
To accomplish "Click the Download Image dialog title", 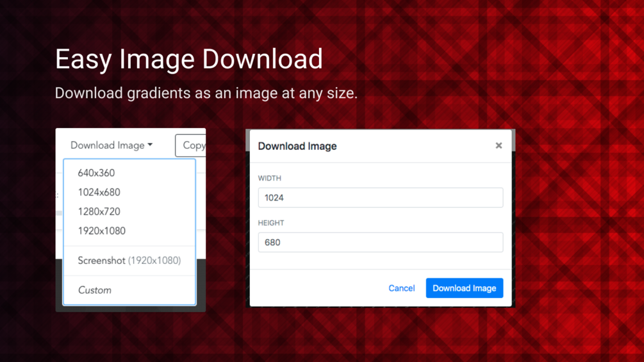I will (x=297, y=146).
